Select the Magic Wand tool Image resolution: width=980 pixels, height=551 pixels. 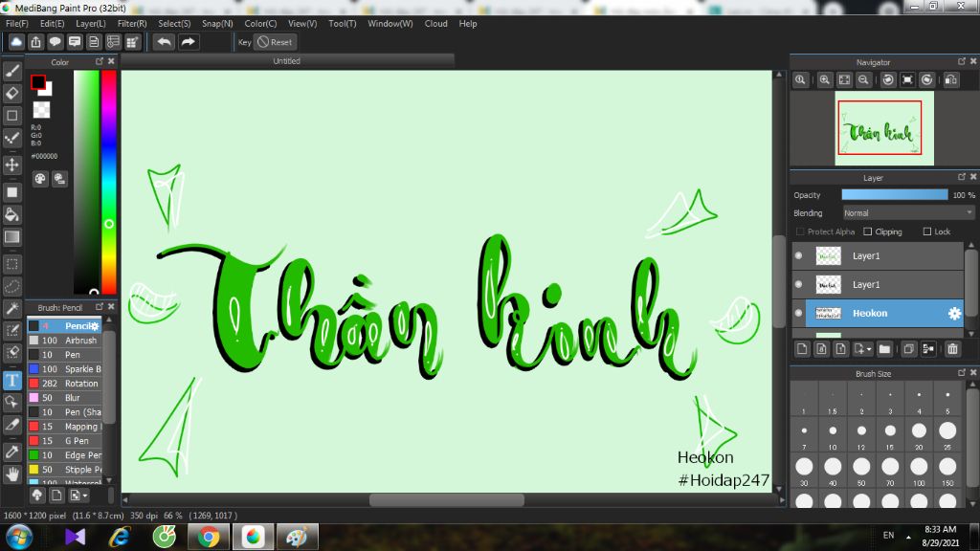11,308
